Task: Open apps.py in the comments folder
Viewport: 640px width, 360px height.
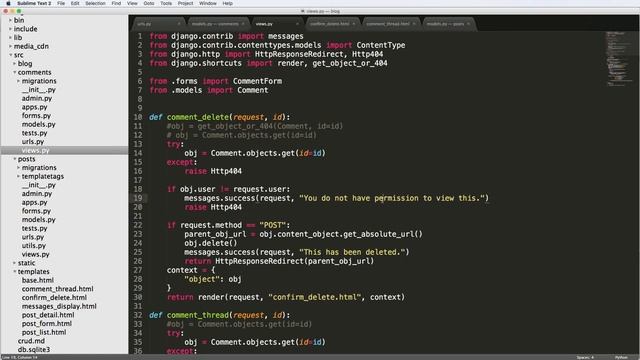Action: tap(34, 107)
